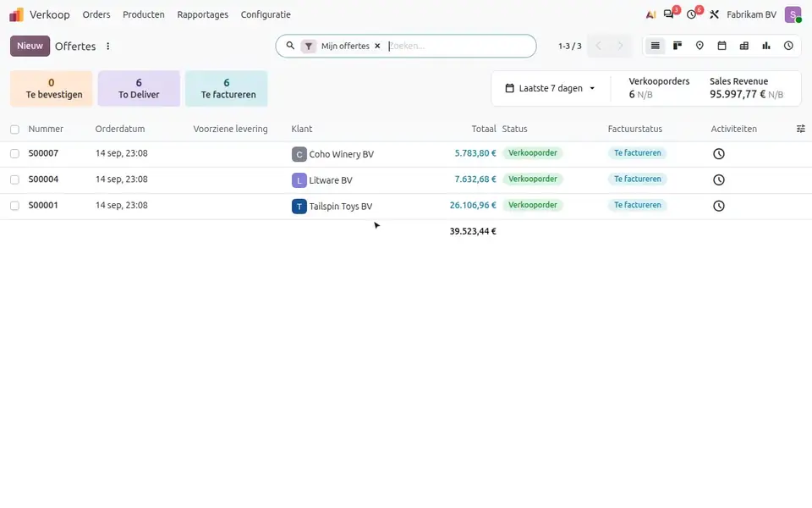Screen dimensions: 812x508
Task: Open the Offertes actions kebab menu
Action: click(107, 46)
